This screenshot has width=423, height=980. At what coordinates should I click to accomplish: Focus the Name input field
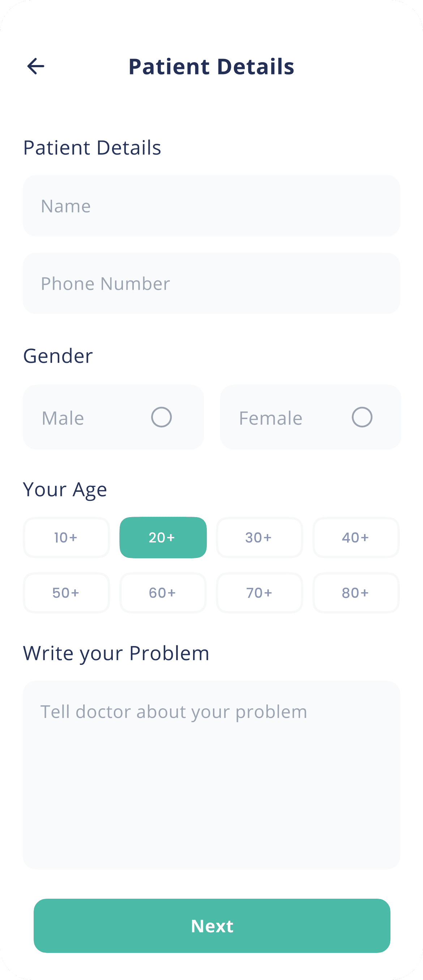click(x=211, y=206)
